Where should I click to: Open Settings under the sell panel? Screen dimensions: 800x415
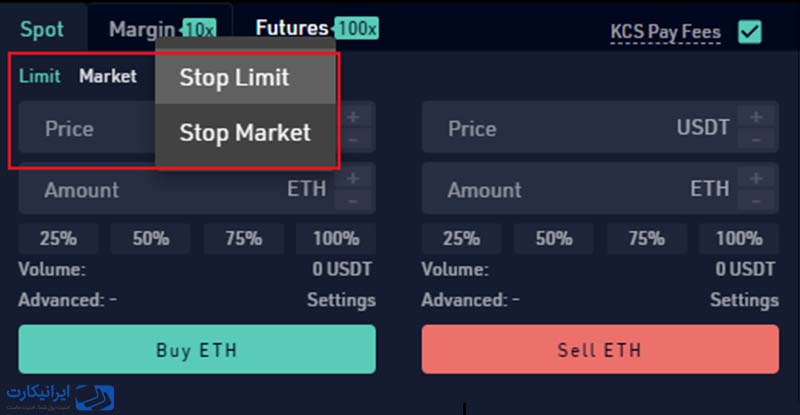point(744,300)
